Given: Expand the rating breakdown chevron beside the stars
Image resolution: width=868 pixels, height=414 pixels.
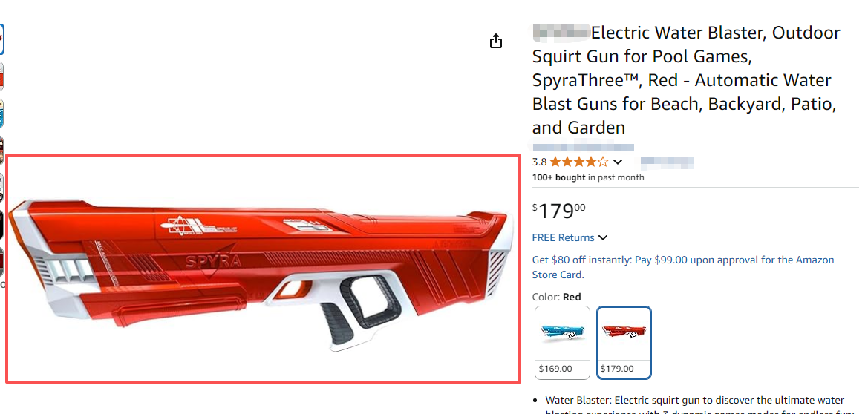Looking at the screenshot, I should 618,162.
